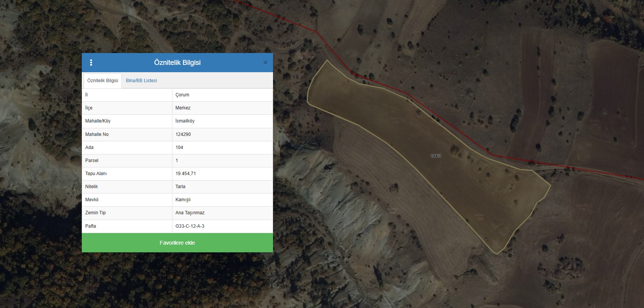
Task: Click the Parsel value 1
Action: click(177, 161)
